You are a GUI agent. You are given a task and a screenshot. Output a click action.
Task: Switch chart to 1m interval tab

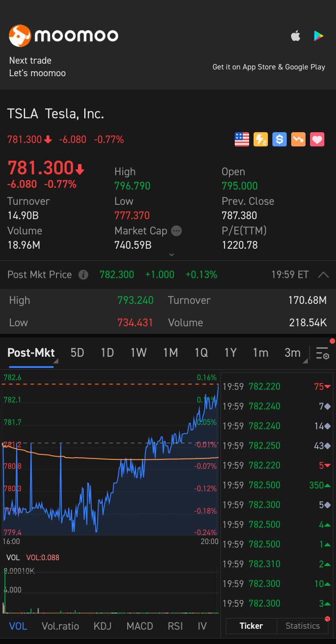261,353
